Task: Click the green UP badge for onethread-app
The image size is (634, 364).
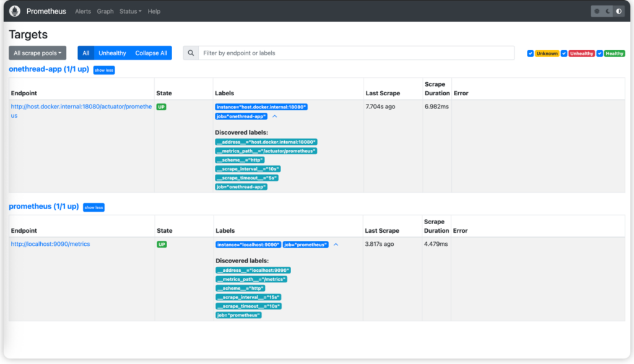Action: [162, 107]
